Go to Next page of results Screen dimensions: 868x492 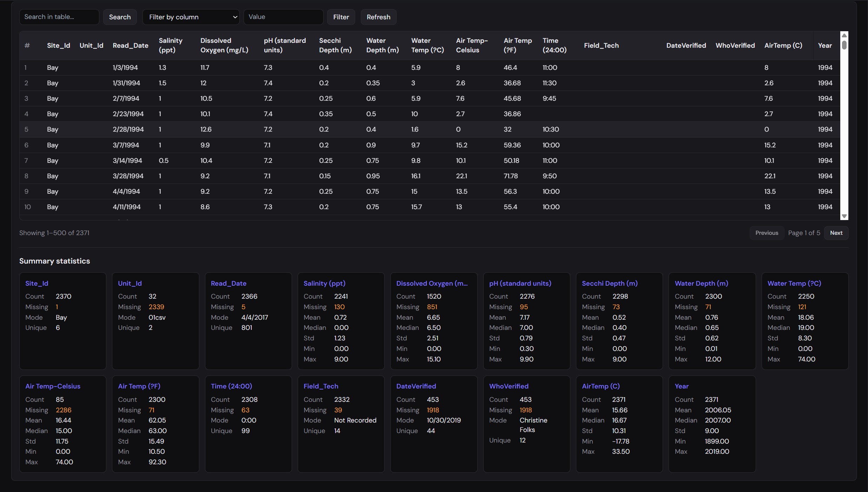tap(836, 233)
